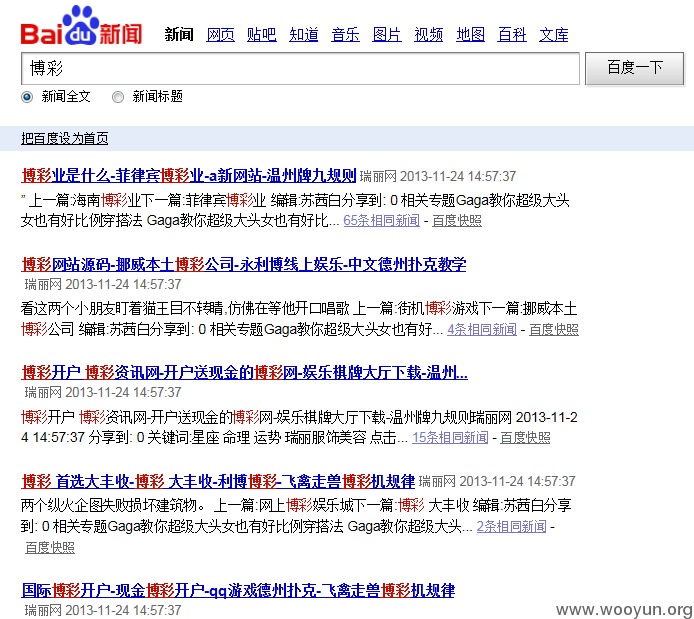Screen dimensions: 694x619
Task: Switch to the 文库 tab
Action: pyautogui.click(x=554, y=34)
